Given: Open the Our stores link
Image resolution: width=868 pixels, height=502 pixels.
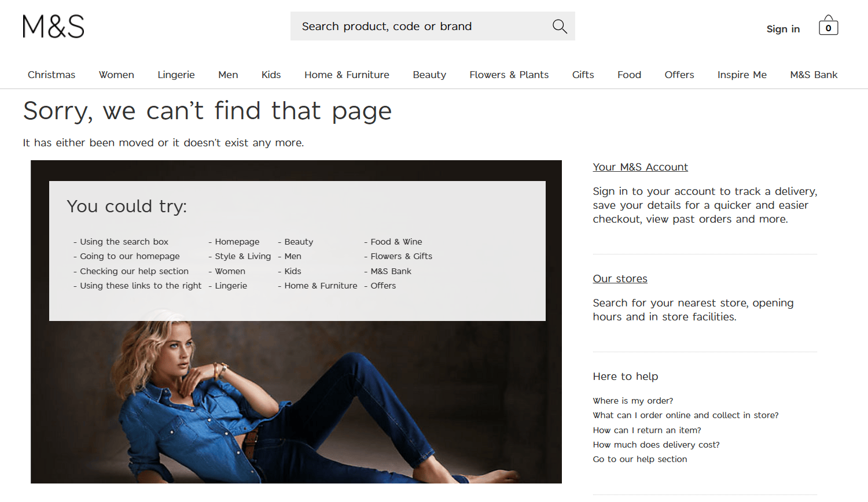Looking at the screenshot, I should [620, 279].
